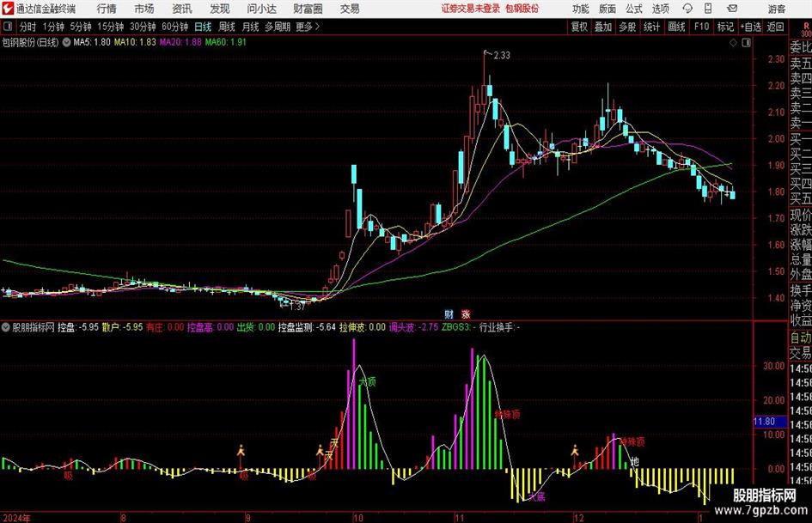Click the 标记 mark toolbar button
The image size is (812, 523).
point(725,27)
